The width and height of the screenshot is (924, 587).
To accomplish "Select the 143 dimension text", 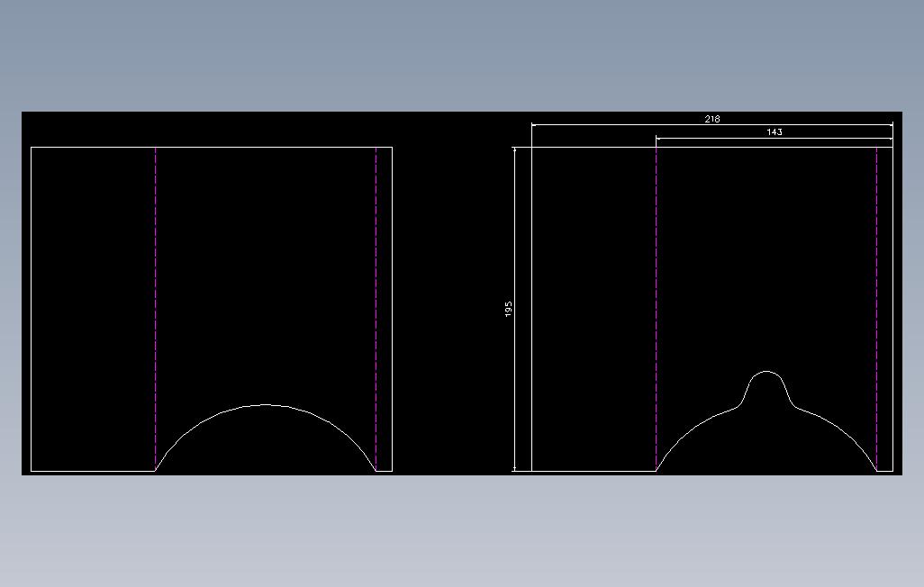I will (775, 132).
